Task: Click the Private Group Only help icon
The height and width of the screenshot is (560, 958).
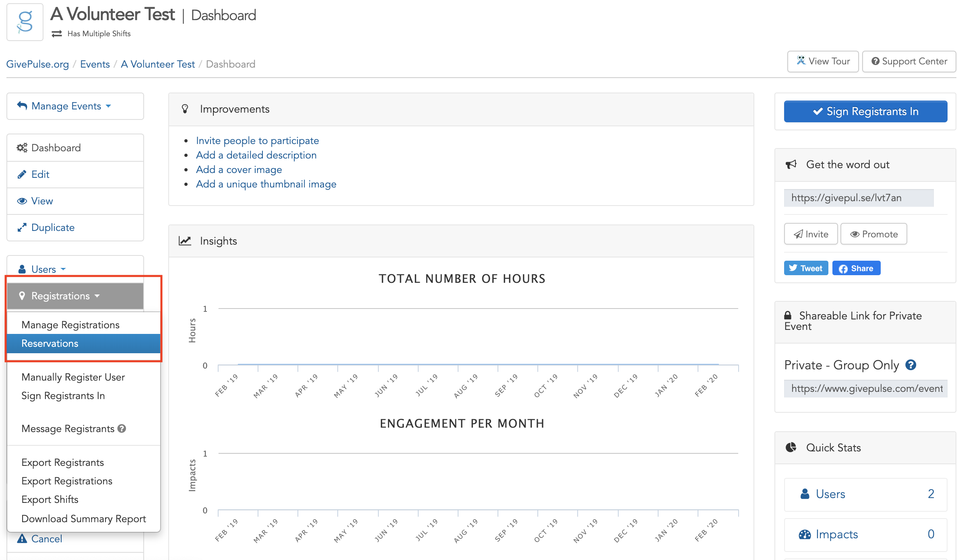Action: click(x=911, y=365)
